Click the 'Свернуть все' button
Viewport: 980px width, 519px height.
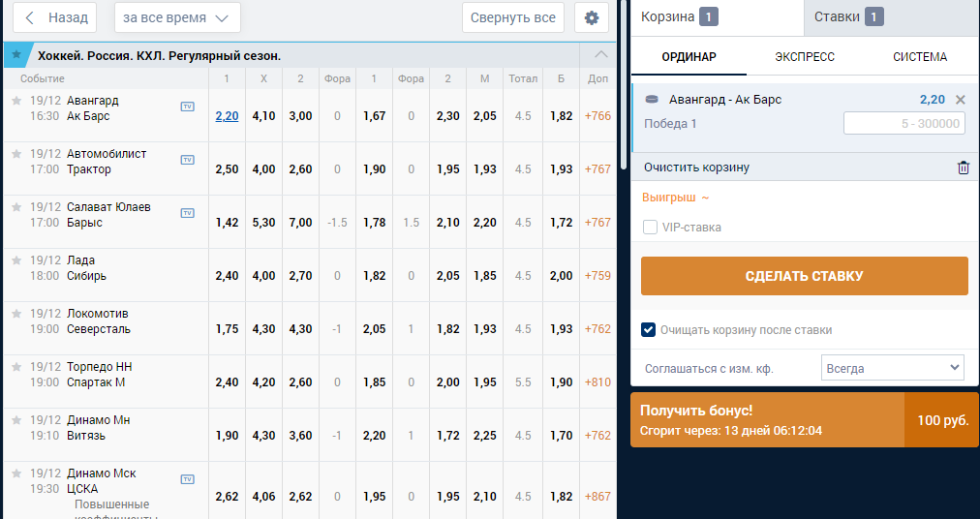[x=513, y=17]
